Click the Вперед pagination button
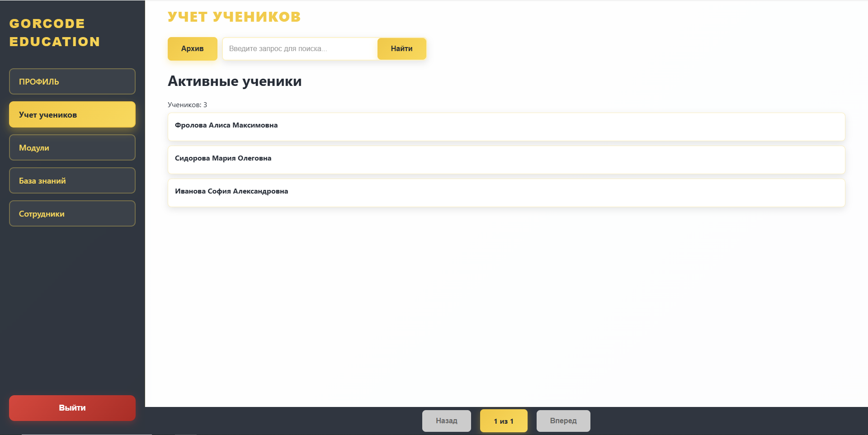Screen dimensions: 868x435 (x=563, y=421)
